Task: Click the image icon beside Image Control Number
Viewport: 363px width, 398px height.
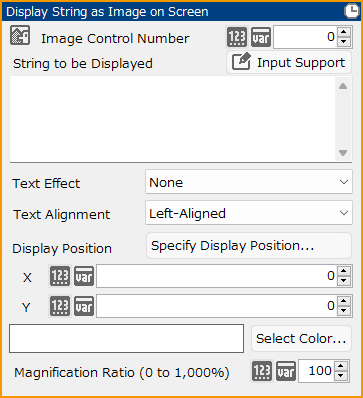Action: pos(20,35)
